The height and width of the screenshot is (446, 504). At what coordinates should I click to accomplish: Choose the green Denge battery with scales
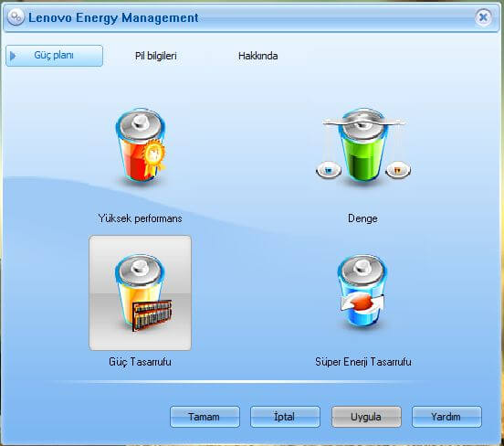coord(363,148)
